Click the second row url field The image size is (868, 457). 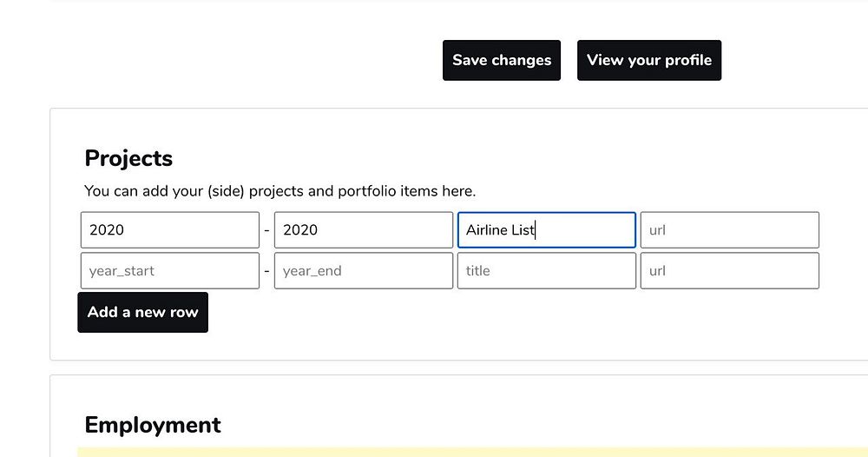730,271
